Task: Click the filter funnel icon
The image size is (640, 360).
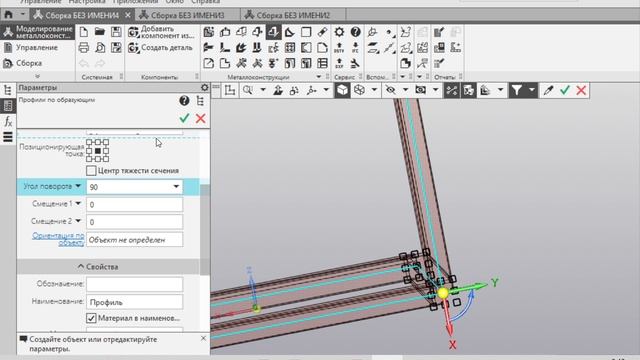Action: coord(517,90)
